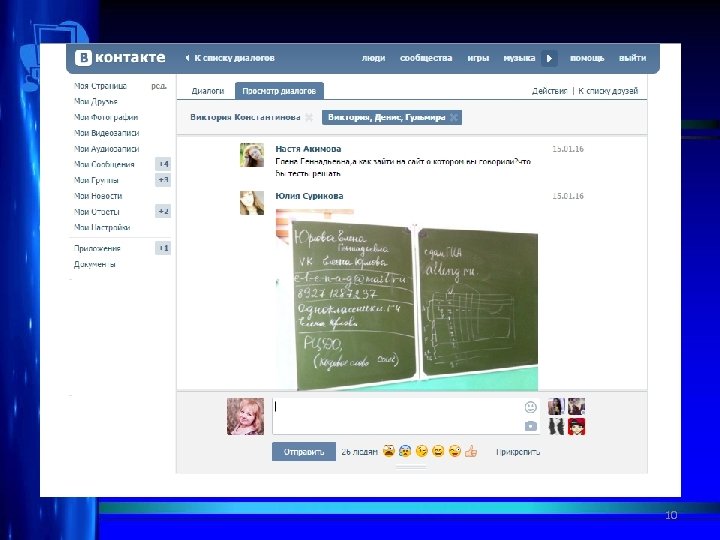Viewport: 720px width, 540px height.
Task: Click the camera attach photo icon
Action: pos(530,426)
